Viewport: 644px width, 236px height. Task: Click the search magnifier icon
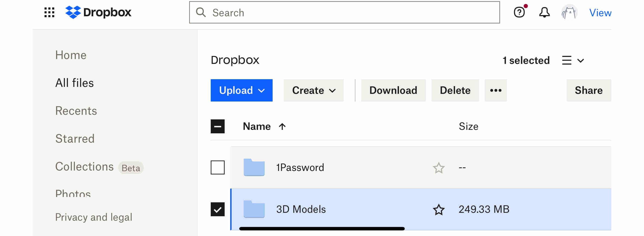click(x=201, y=12)
